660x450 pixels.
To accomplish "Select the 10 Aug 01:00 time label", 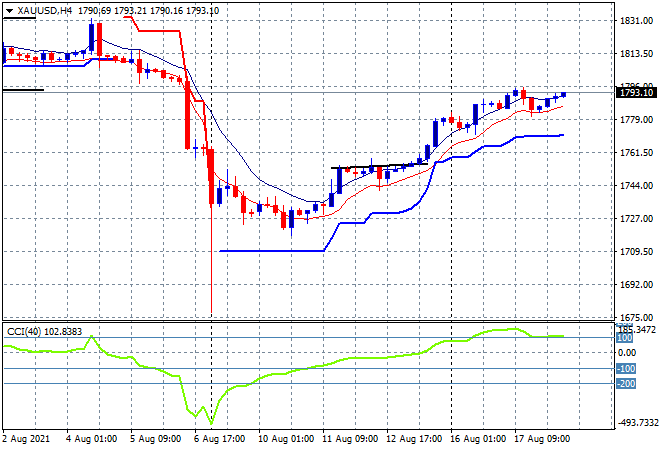I will click(285, 439).
